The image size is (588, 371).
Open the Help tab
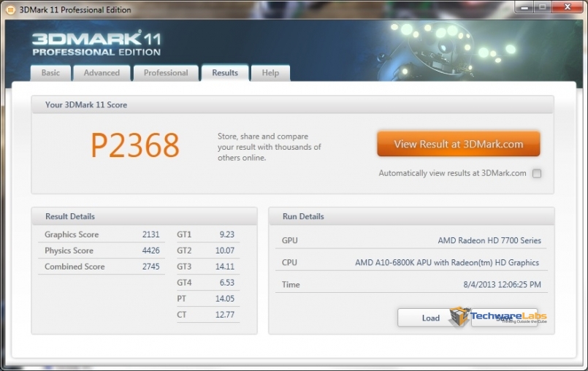[270, 73]
